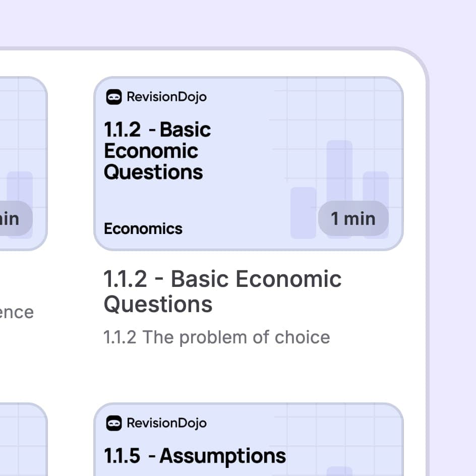Click the RevisionDojo ninja logo on the Assumptions card
This screenshot has width=476, height=476.
point(113,423)
